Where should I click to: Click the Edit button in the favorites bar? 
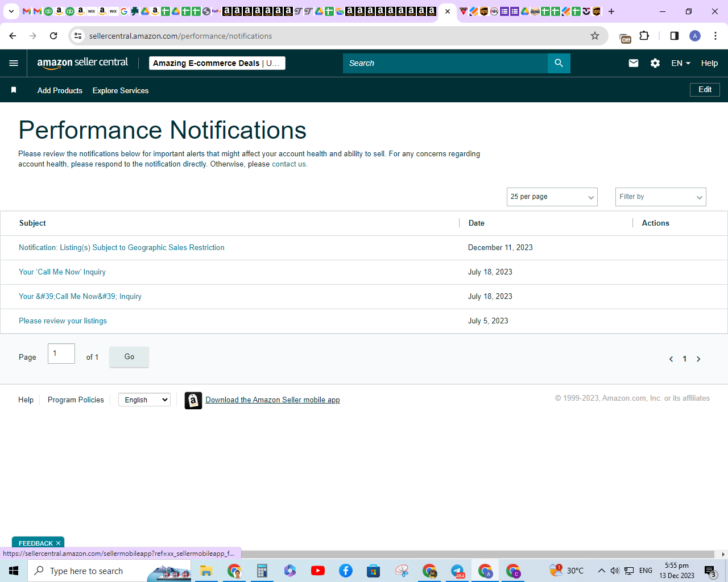tap(705, 90)
